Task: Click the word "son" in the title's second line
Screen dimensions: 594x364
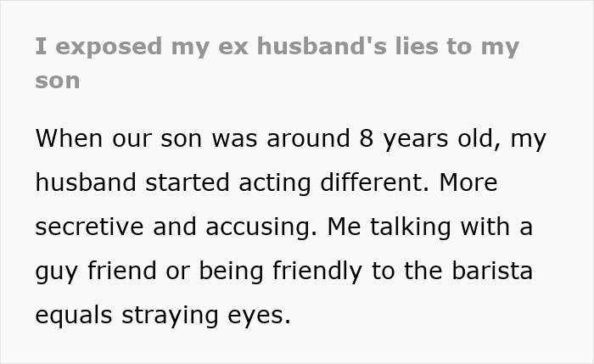Action: pyautogui.click(x=58, y=81)
